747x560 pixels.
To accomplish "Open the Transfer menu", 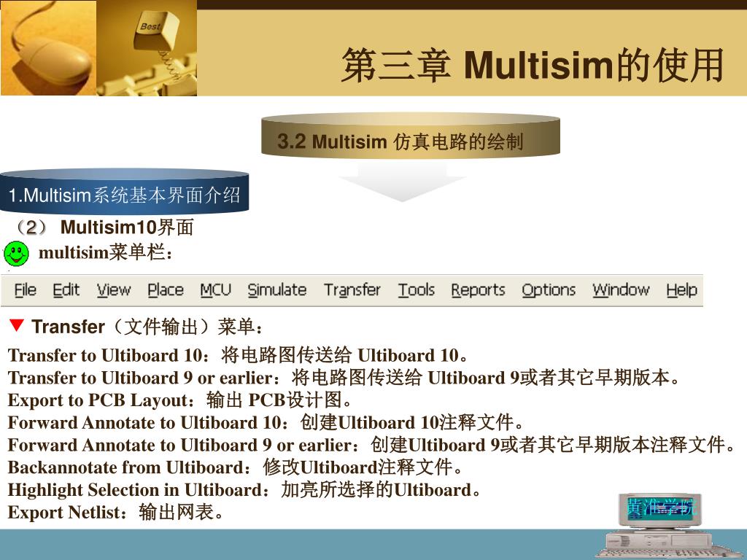I will pyautogui.click(x=352, y=289).
